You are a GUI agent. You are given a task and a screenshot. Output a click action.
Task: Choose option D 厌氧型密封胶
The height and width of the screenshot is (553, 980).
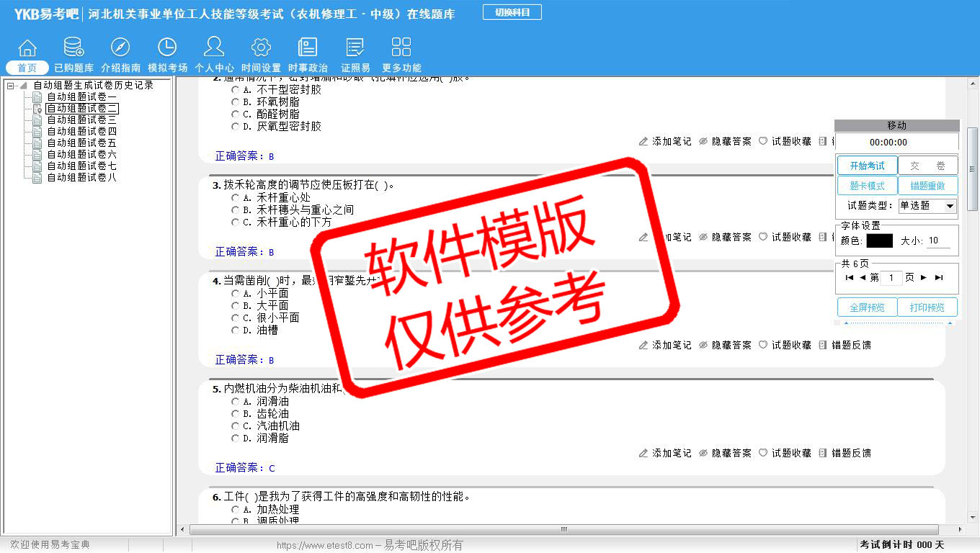coord(235,127)
